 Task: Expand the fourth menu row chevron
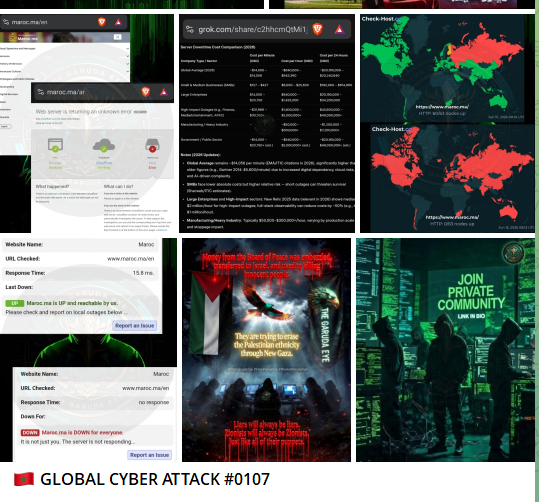point(128,72)
